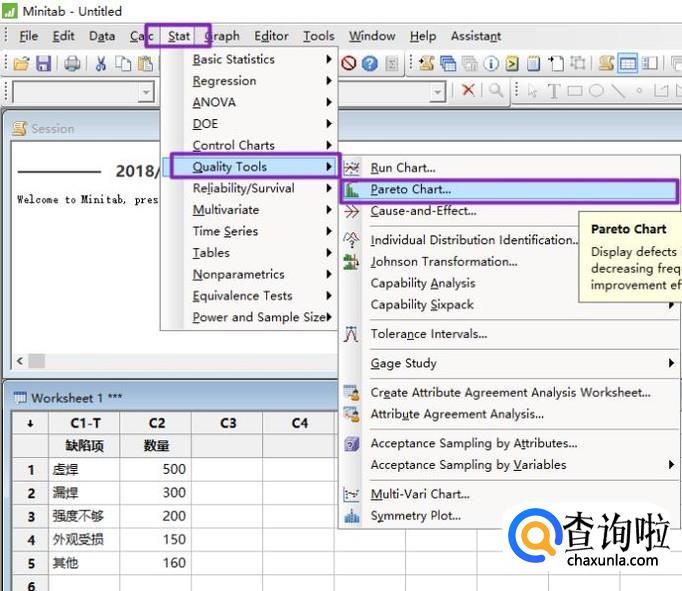
Task: Open the Edit menu
Action: point(64,36)
